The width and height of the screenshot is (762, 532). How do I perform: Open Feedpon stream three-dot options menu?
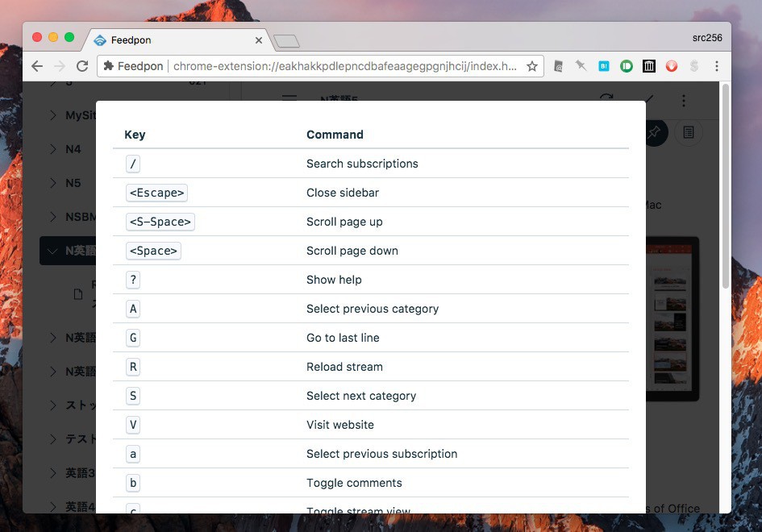pyautogui.click(x=684, y=101)
